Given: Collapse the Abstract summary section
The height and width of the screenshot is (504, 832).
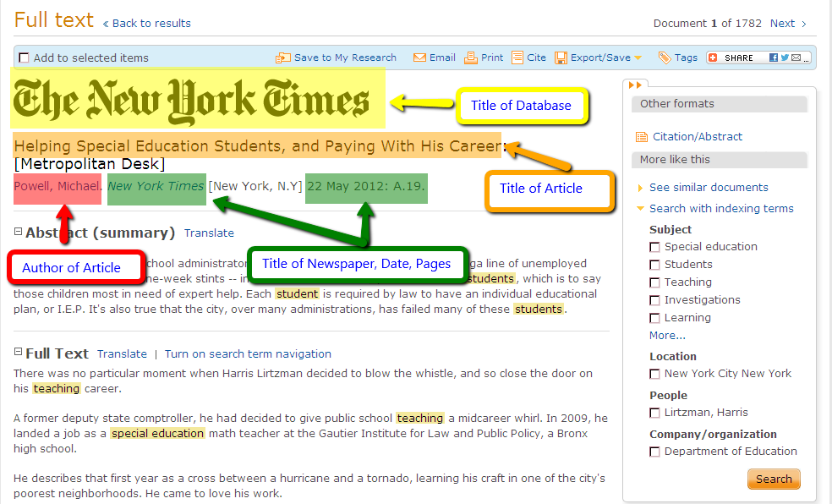Looking at the screenshot, I should (19, 233).
